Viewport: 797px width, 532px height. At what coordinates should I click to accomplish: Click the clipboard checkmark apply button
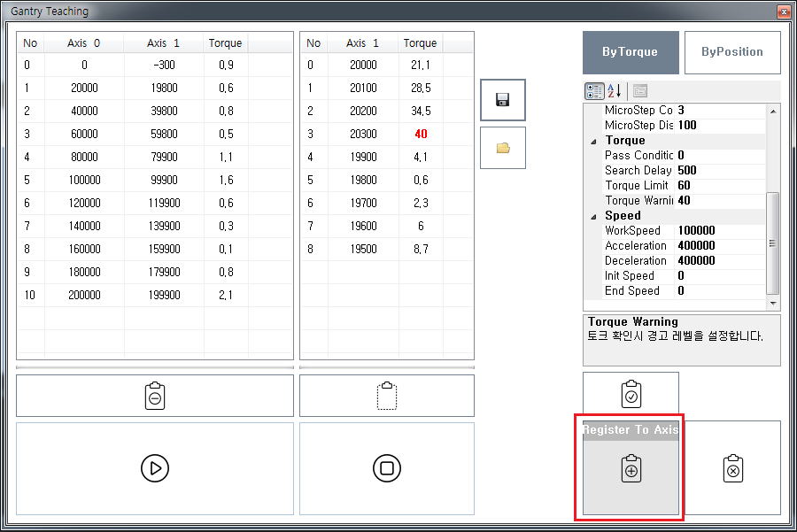631,394
